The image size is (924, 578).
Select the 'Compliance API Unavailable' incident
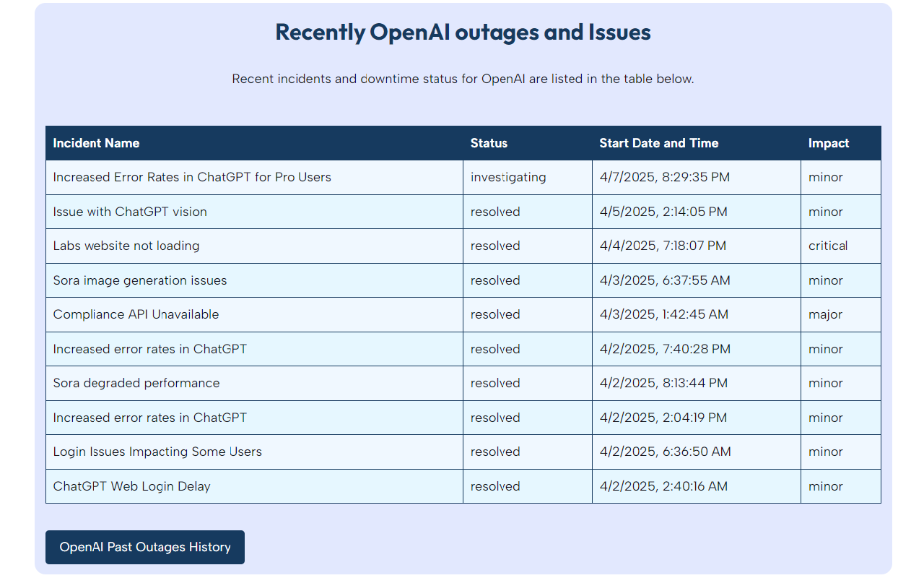(136, 314)
